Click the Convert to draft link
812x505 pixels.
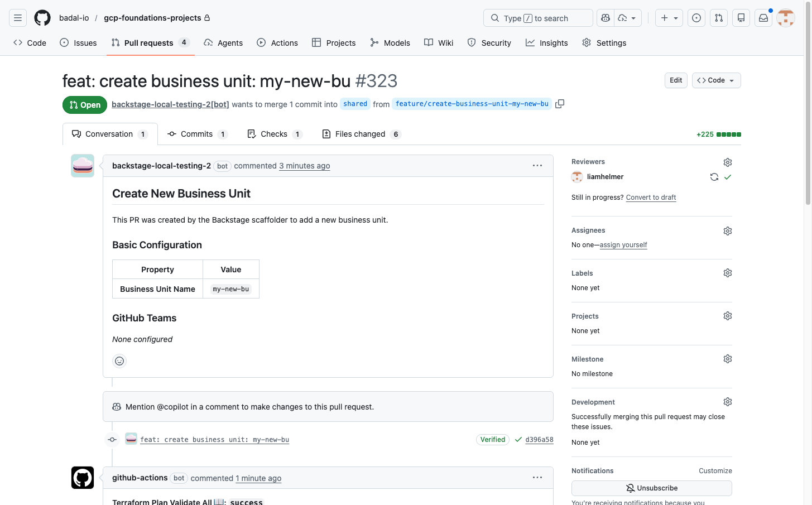[x=651, y=198]
